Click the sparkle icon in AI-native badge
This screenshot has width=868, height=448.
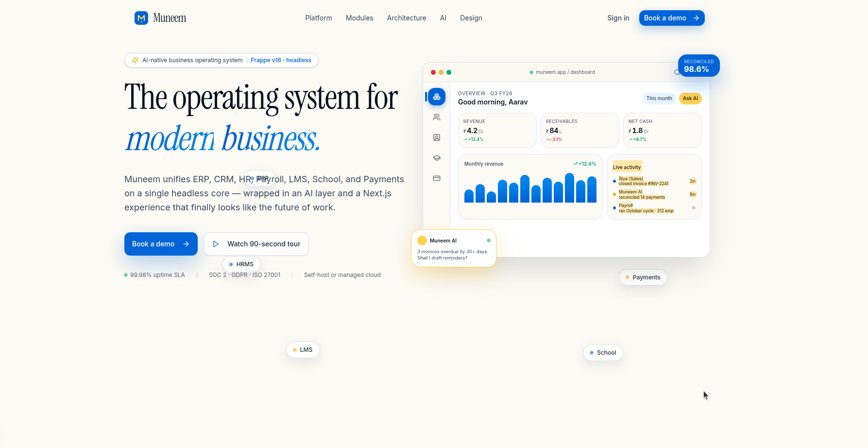(135, 60)
